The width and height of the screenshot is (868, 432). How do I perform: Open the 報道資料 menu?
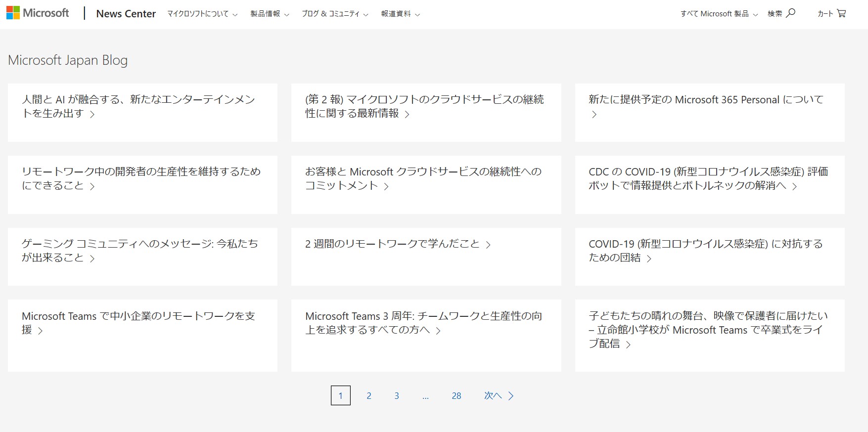tap(400, 14)
